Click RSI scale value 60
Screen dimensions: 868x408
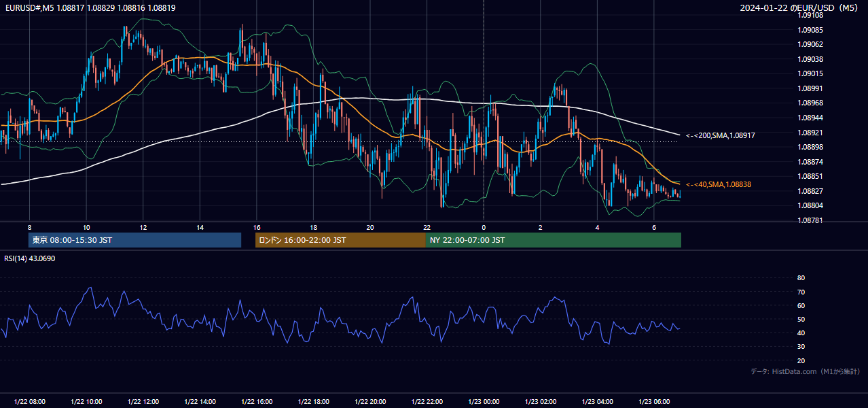pos(801,305)
